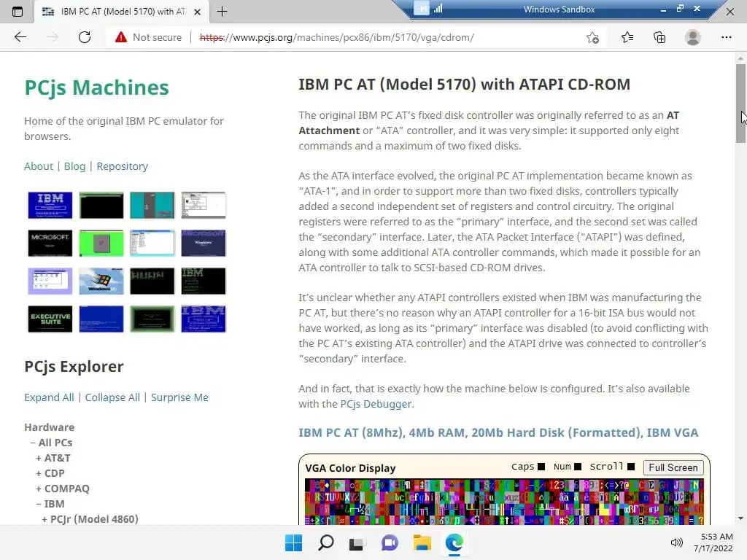This screenshot has width=747, height=560.
Task: Close the IBM PC AT browser tab
Action: (x=197, y=12)
